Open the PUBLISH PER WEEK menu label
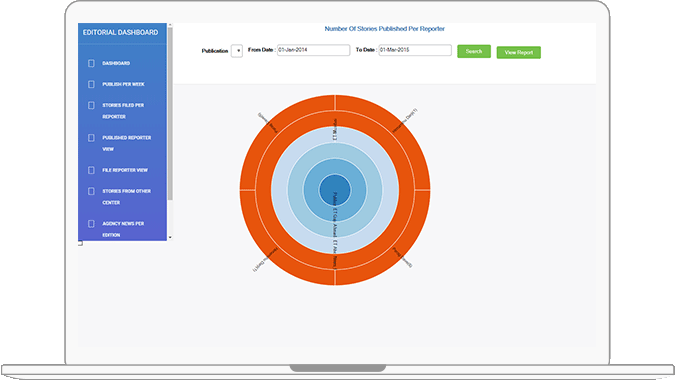675x380 pixels. pos(123,84)
